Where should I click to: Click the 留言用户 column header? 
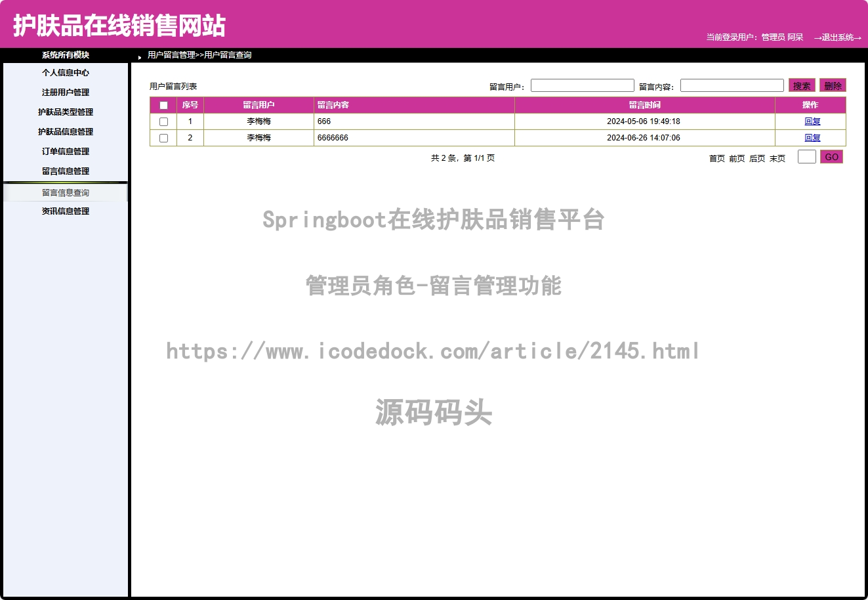click(x=258, y=105)
